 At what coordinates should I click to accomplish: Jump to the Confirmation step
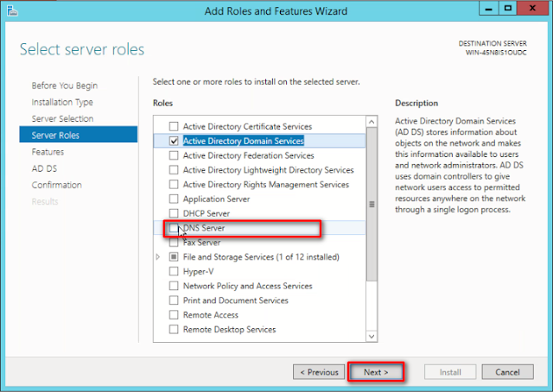pos(57,185)
